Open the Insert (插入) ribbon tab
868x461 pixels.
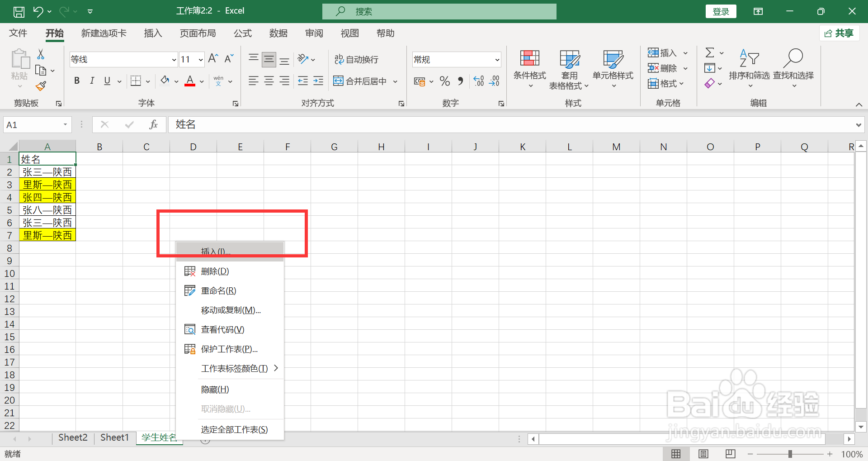click(x=153, y=33)
